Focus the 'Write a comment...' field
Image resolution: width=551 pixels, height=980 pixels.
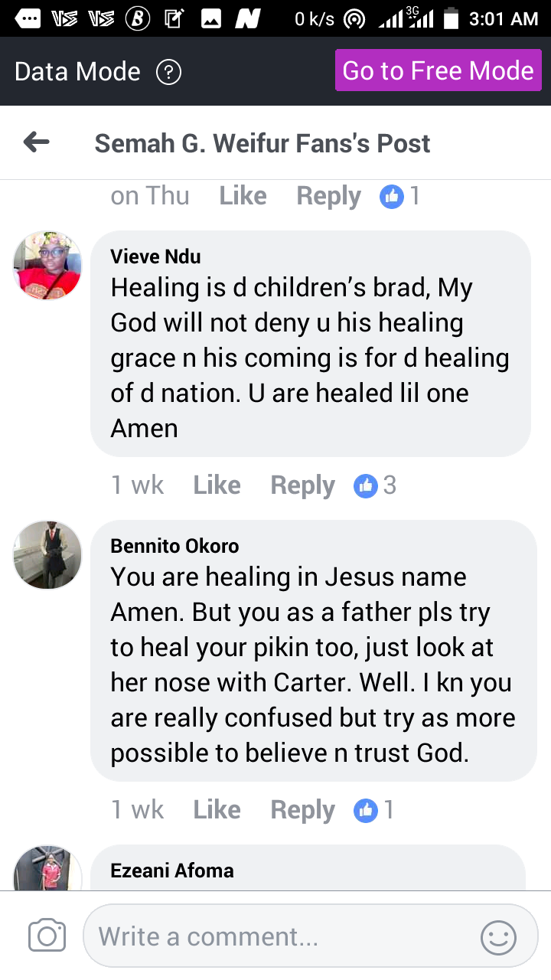click(283, 936)
